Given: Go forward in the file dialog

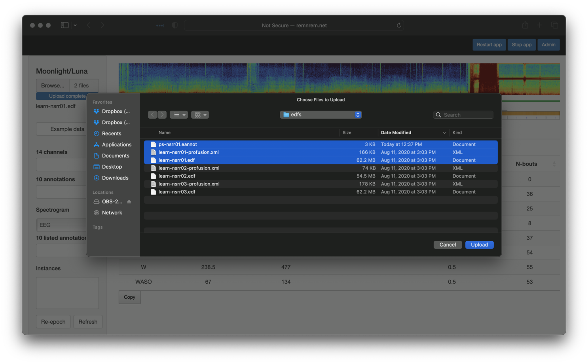Looking at the screenshot, I should pos(162,115).
